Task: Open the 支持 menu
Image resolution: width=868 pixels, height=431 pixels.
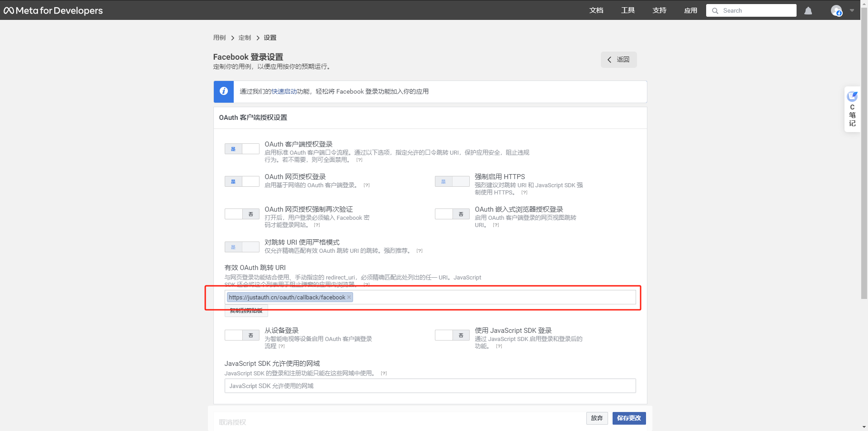Action: click(660, 10)
